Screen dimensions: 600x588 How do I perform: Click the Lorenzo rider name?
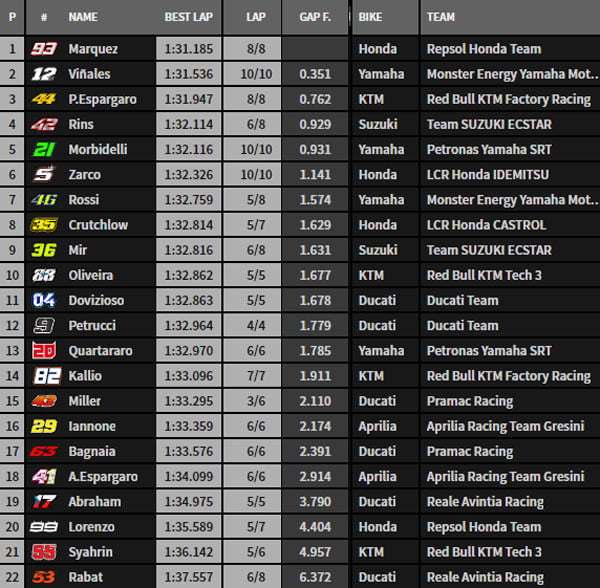tap(92, 527)
